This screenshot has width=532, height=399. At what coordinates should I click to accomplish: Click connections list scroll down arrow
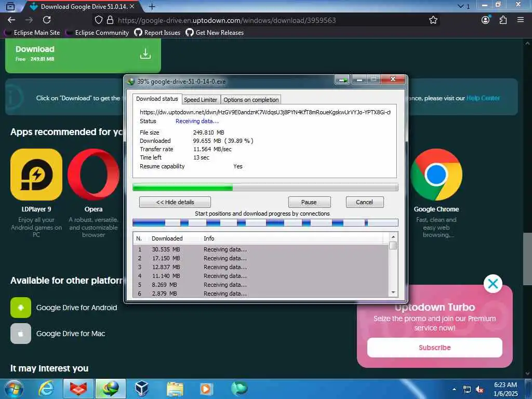[x=393, y=292]
